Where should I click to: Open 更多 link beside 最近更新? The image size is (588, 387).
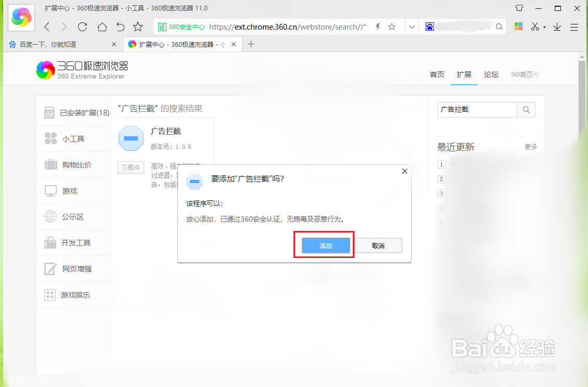point(531,147)
